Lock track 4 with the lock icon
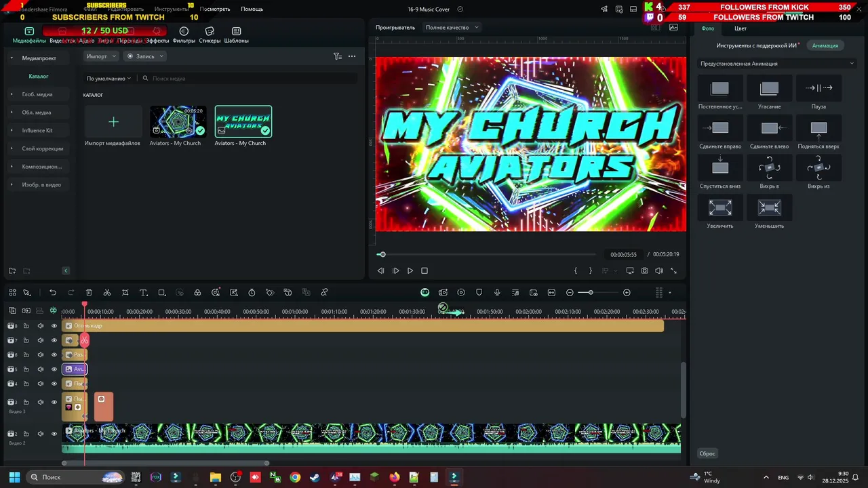Viewport: 868px width, 488px height. click(x=26, y=384)
